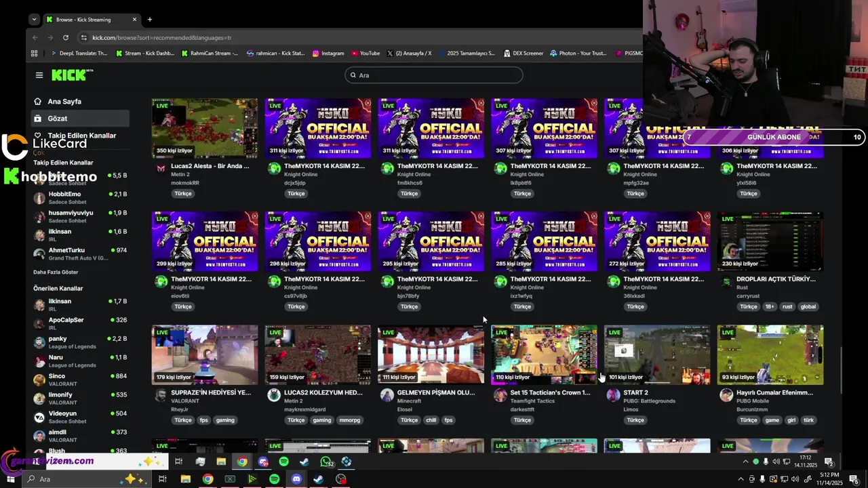
Task: Click the global tag on carryrust's stream
Action: [808, 306]
